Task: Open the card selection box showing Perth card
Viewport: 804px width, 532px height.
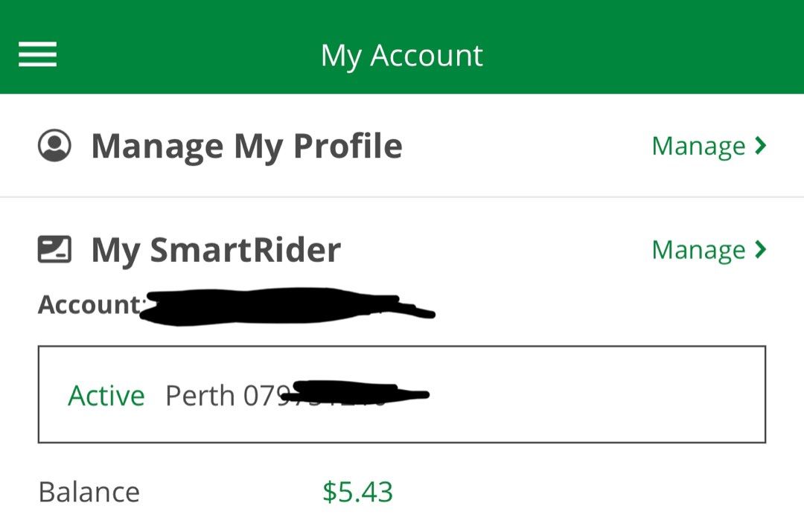Action: (402, 393)
